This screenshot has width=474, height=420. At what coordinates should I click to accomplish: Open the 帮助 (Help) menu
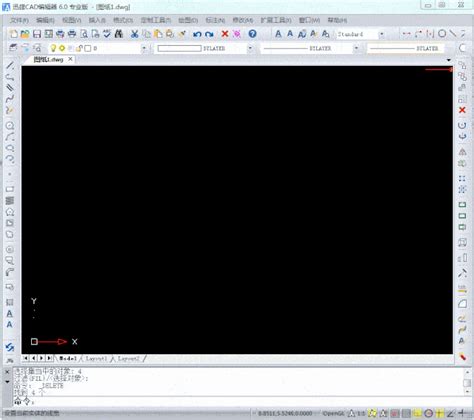[337, 20]
